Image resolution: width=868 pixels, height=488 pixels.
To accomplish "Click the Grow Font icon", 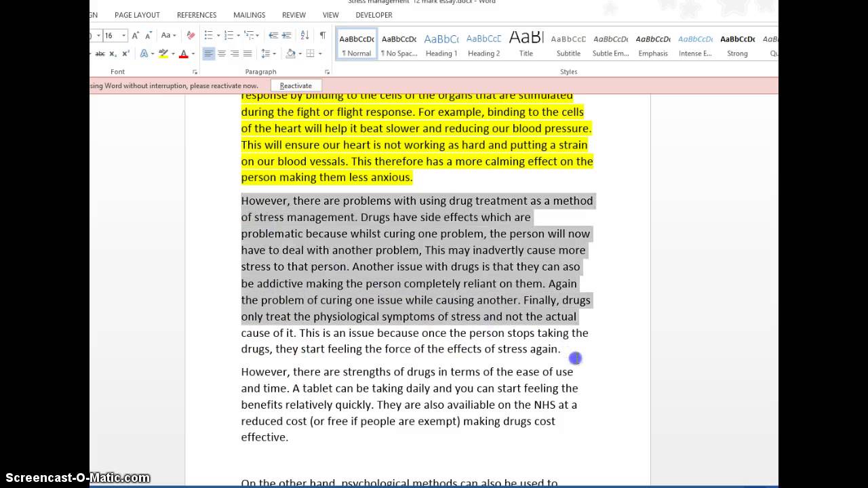I will (135, 35).
